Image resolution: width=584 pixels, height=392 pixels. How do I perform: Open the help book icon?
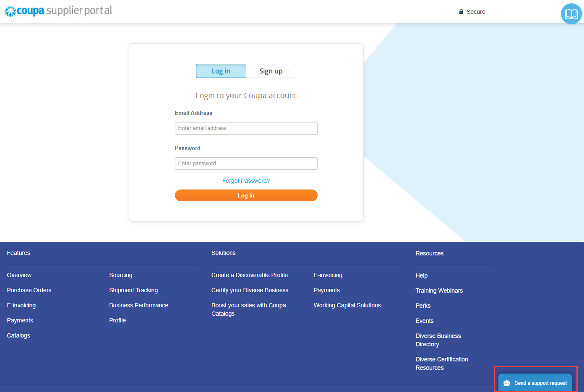tap(571, 14)
